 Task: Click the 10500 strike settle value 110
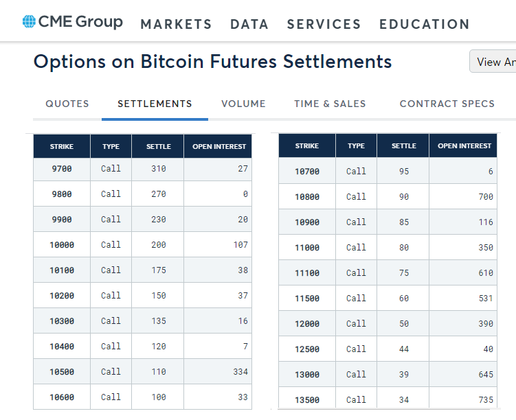tap(159, 372)
